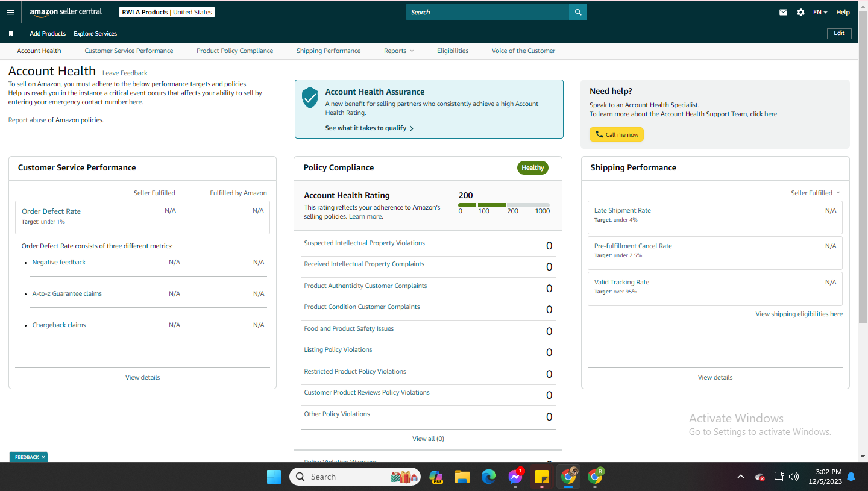Open the network tray icon

click(x=779, y=477)
